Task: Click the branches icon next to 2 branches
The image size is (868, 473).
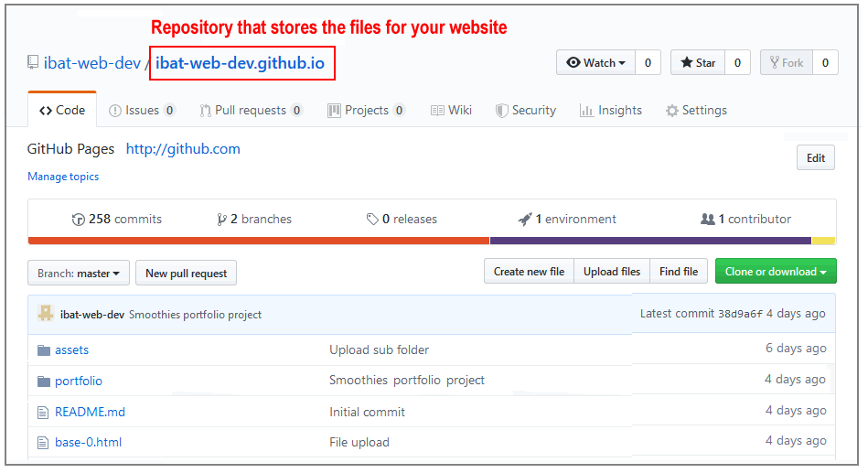Action: click(x=222, y=220)
